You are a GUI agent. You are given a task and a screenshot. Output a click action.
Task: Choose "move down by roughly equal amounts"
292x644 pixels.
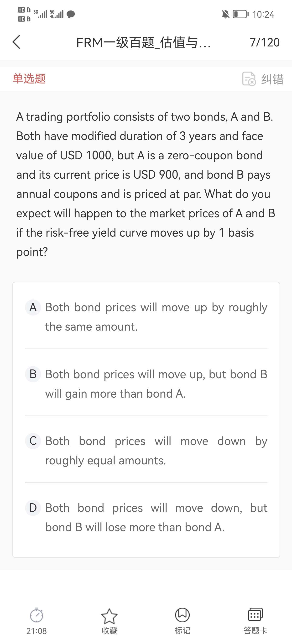156,451
